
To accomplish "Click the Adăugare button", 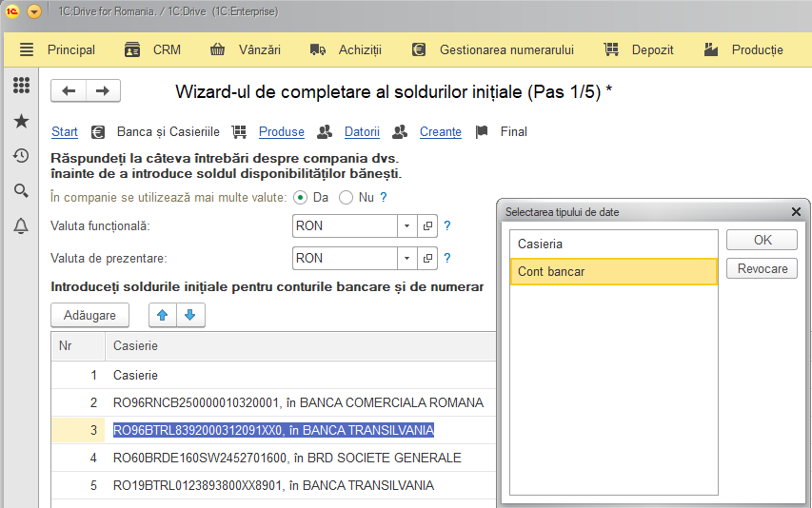I will 89,315.
